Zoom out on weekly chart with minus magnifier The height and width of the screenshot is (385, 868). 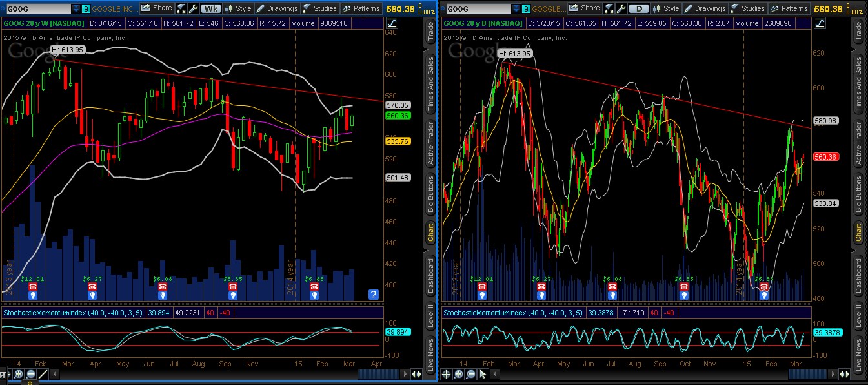pyautogui.click(x=30, y=374)
